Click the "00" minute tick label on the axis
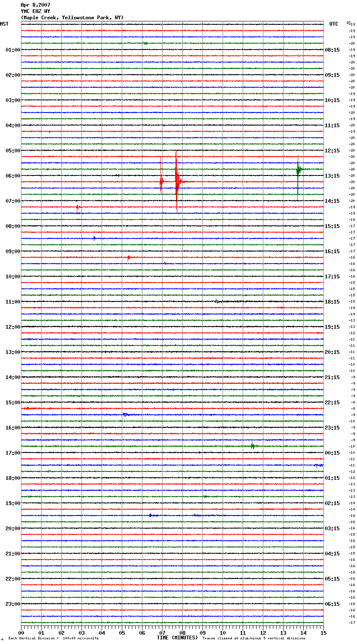The height and width of the screenshot is (644, 357). point(21,633)
